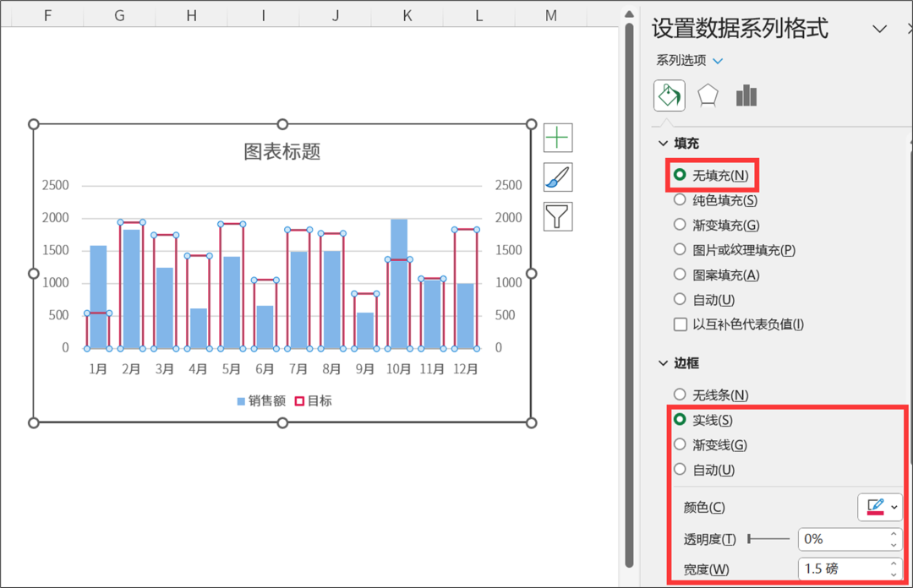Viewport: 913px width, 588px height.
Task: Select 无线条 for the border
Action: click(x=680, y=395)
